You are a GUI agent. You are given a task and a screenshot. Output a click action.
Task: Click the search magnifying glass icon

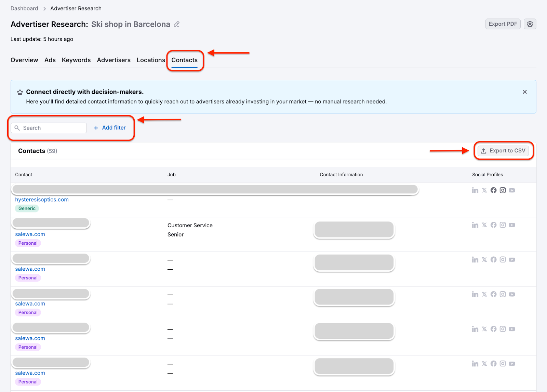point(17,127)
